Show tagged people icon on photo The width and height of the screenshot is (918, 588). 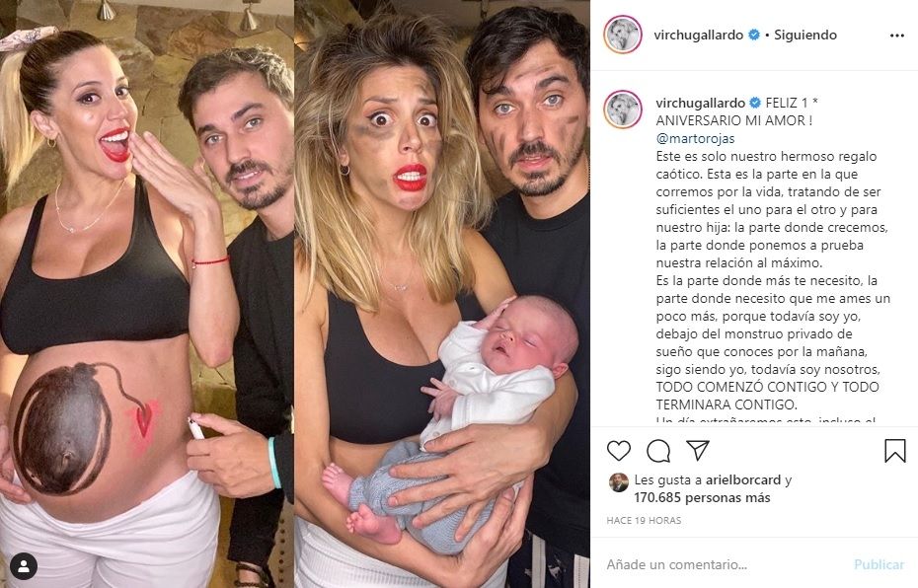coord(24,565)
